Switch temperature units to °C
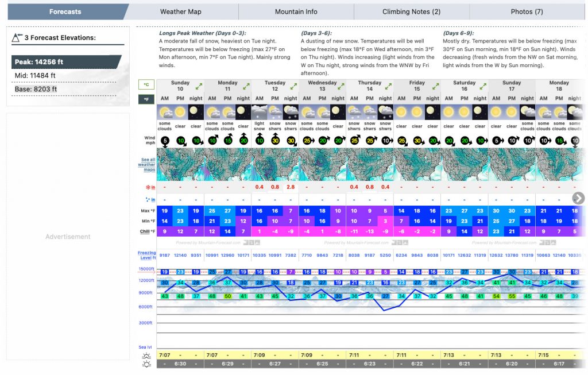 click(x=146, y=85)
